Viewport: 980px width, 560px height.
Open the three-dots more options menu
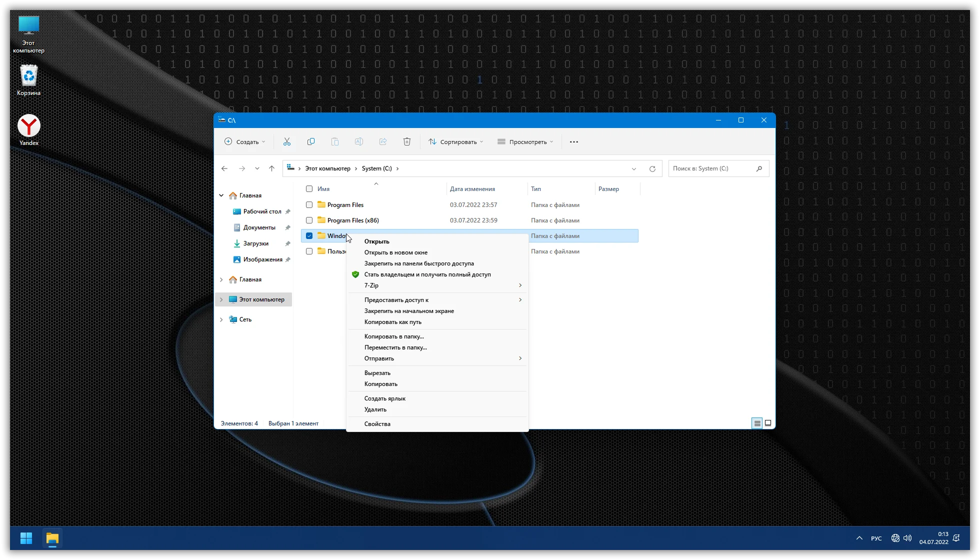click(x=573, y=142)
